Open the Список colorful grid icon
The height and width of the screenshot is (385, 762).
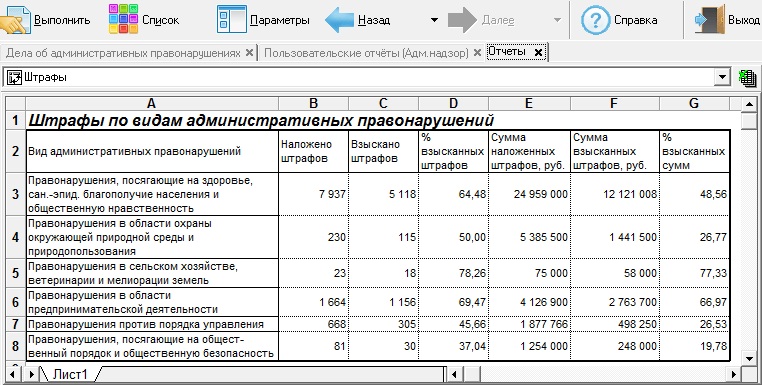click(123, 19)
